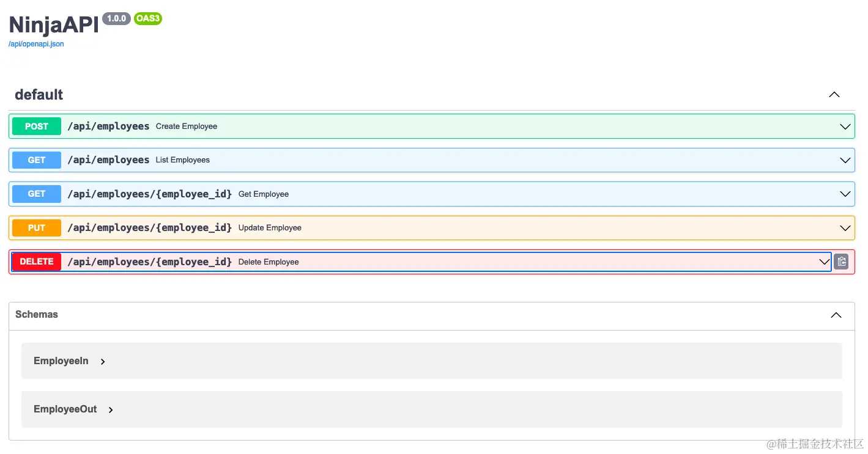Image resolution: width=868 pixels, height=454 pixels.
Task: Click the "Get Employee" summary text
Action: (x=264, y=194)
